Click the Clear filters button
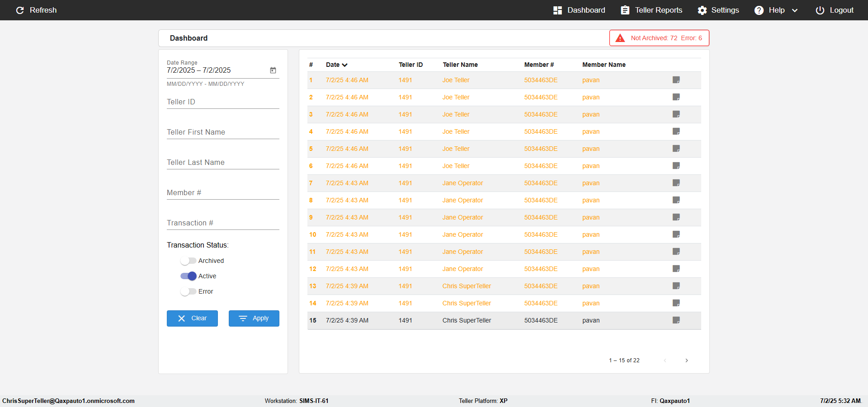Image resolution: width=868 pixels, height=407 pixels. [x=192, y=318]
